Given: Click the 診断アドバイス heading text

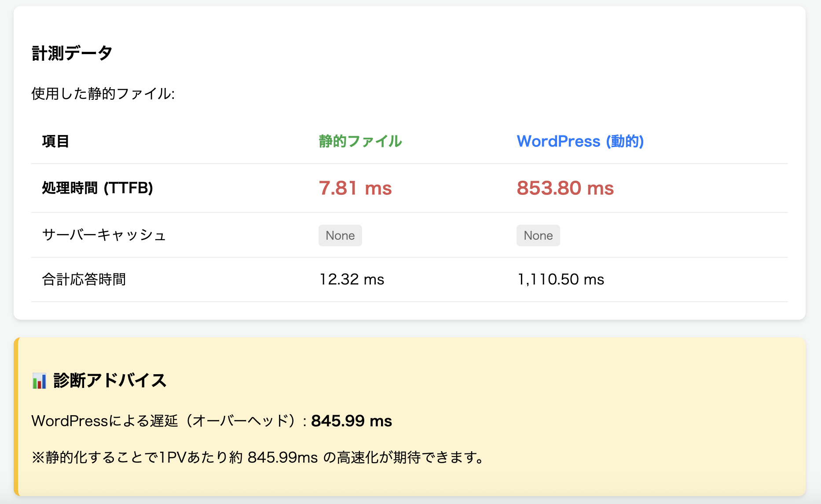Looking at the screenshot, I should point(110,381).
